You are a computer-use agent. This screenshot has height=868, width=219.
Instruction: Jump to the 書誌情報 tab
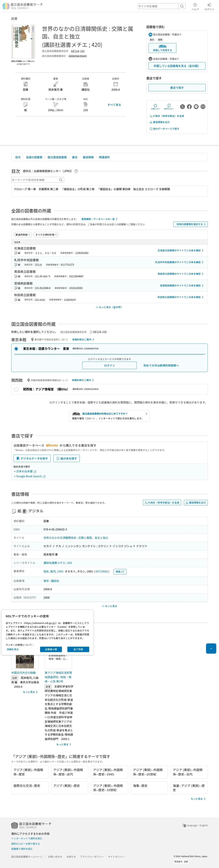coord(88,157)
